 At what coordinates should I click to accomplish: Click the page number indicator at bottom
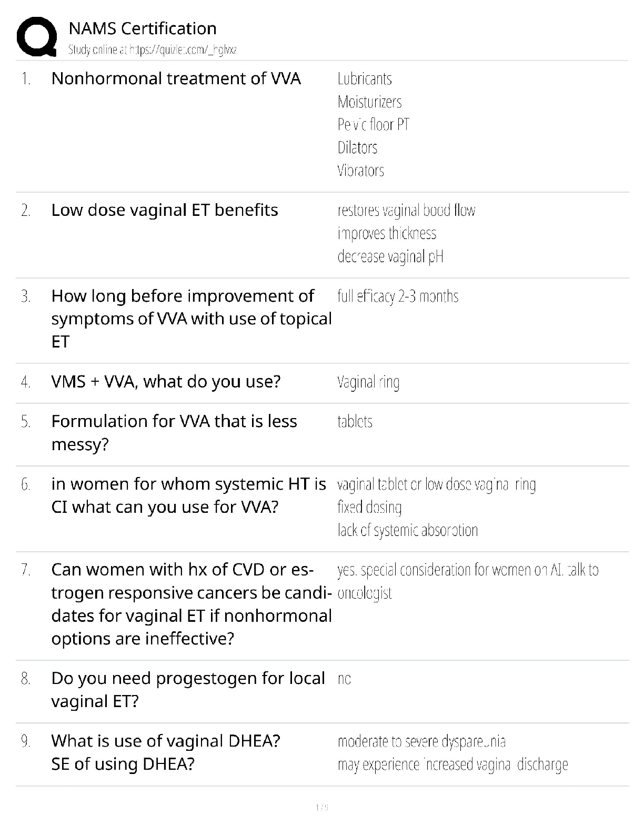(x=322, y=807)
